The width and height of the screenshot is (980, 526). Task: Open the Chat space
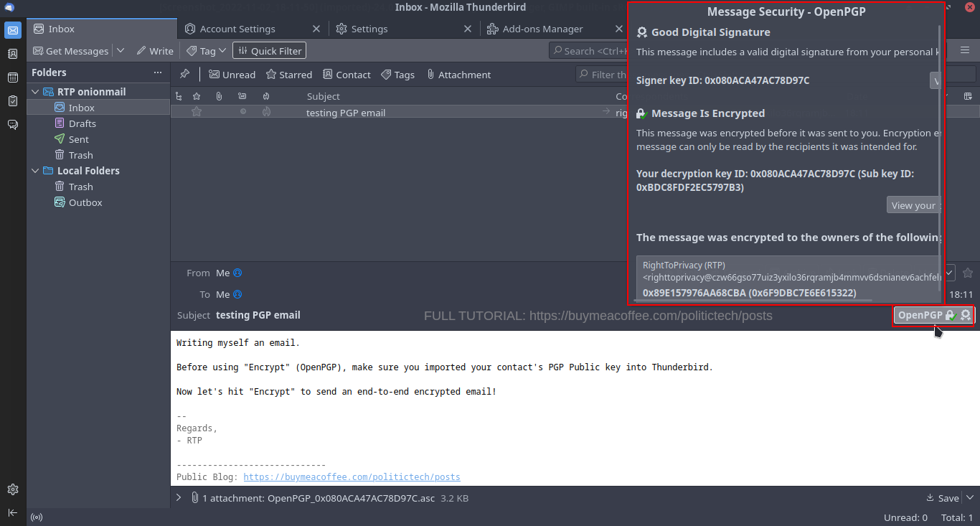point(13,125)
